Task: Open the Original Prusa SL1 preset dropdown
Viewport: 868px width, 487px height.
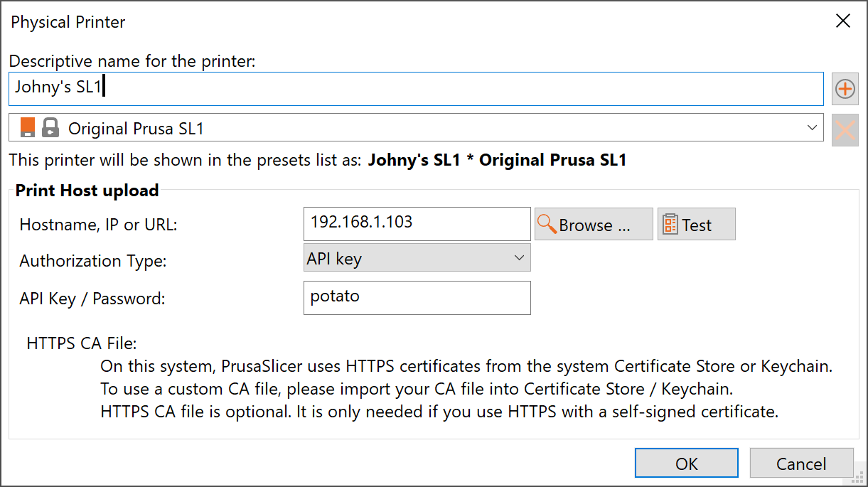Action: pyautogui.click(x=417, y=128)
